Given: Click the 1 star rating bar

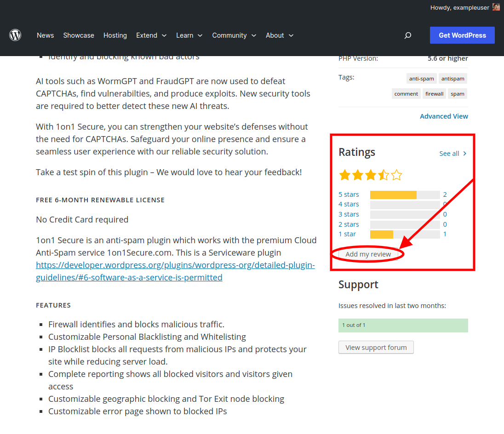Looking at the screenshot, I should point(405,234).
